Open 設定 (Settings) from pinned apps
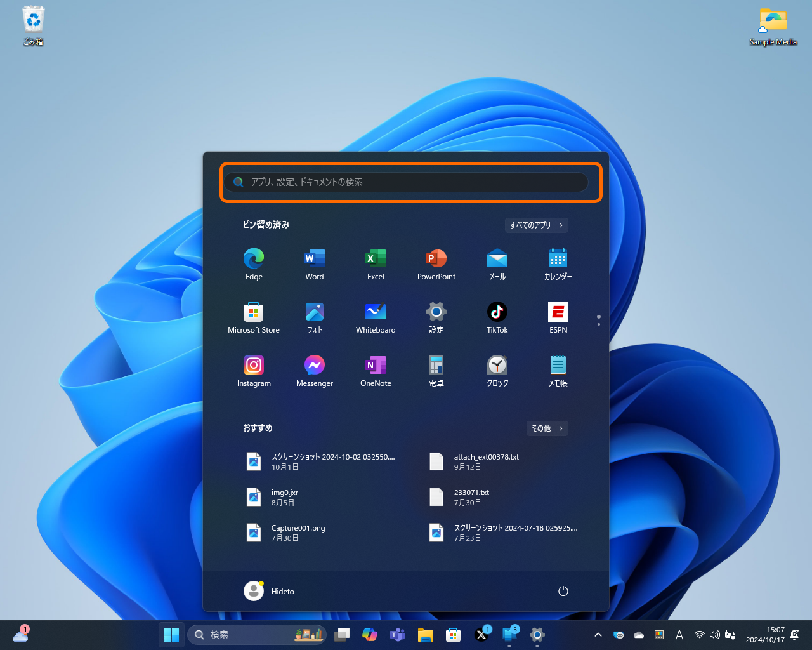 click(x=436, y=317)
